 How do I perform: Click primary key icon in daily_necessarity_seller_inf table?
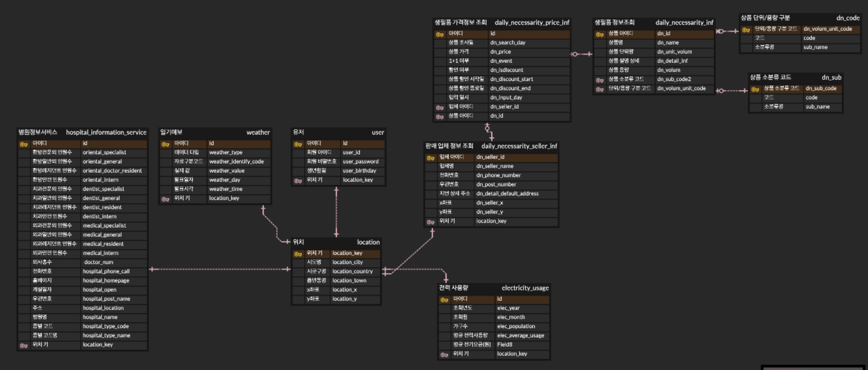tap(430, 158)
